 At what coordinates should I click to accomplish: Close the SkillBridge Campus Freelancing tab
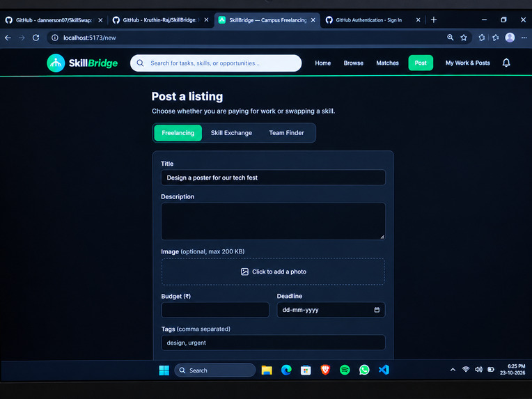tap(313, 20)
